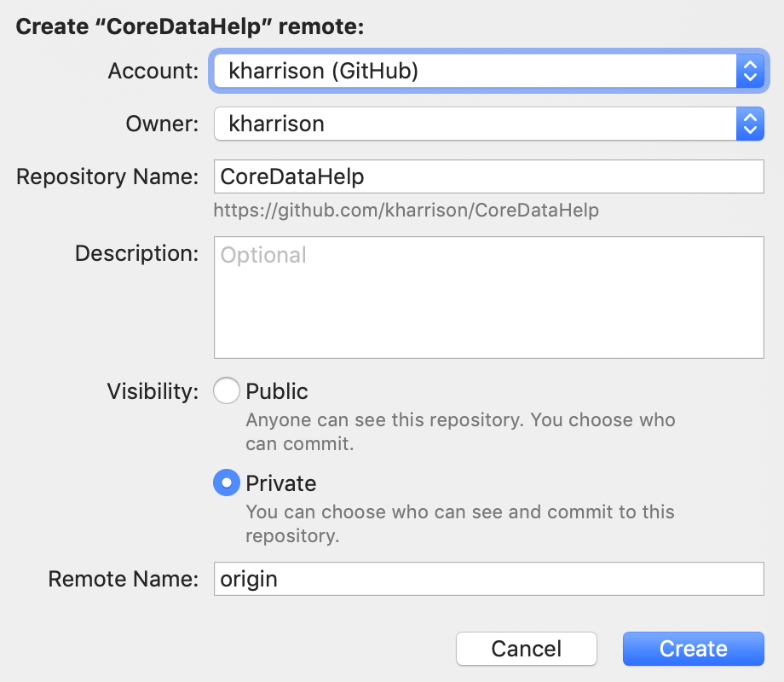Screen dimensions: 784x682
Task: Click the github.com repository URL text
Action: pyautogui.click(x=406, y=210)
